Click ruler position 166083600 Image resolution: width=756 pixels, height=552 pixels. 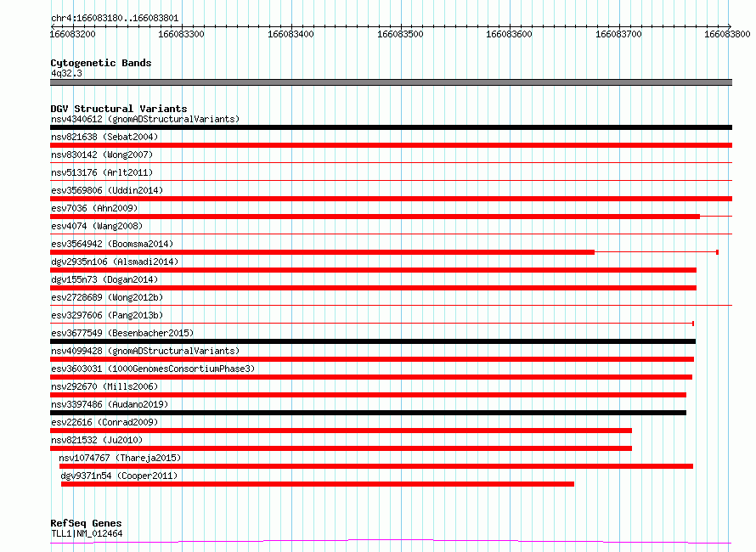point(509,34)
